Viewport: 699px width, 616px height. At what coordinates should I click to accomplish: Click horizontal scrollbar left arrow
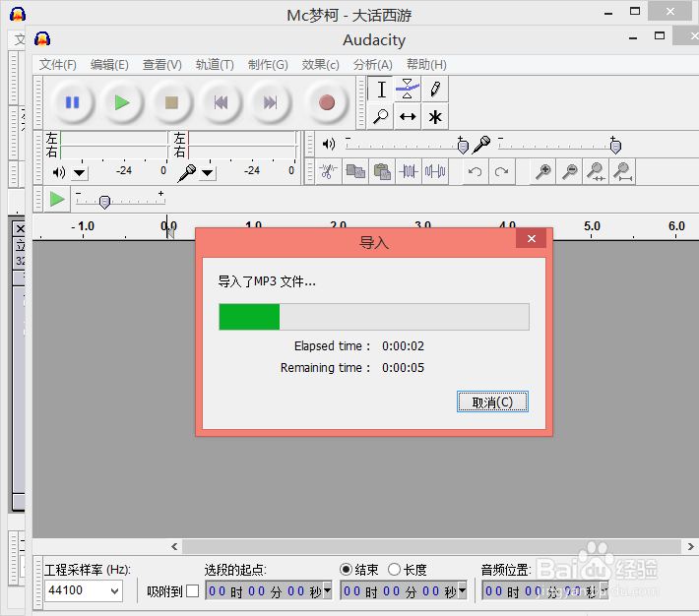pyautogui.click(x=174, y=546)
